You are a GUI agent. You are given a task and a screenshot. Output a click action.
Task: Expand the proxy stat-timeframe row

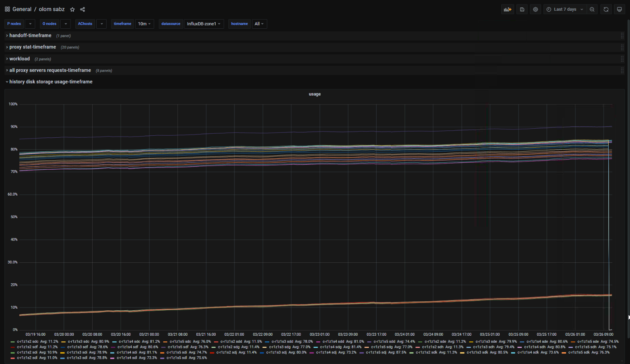(32, 47)
